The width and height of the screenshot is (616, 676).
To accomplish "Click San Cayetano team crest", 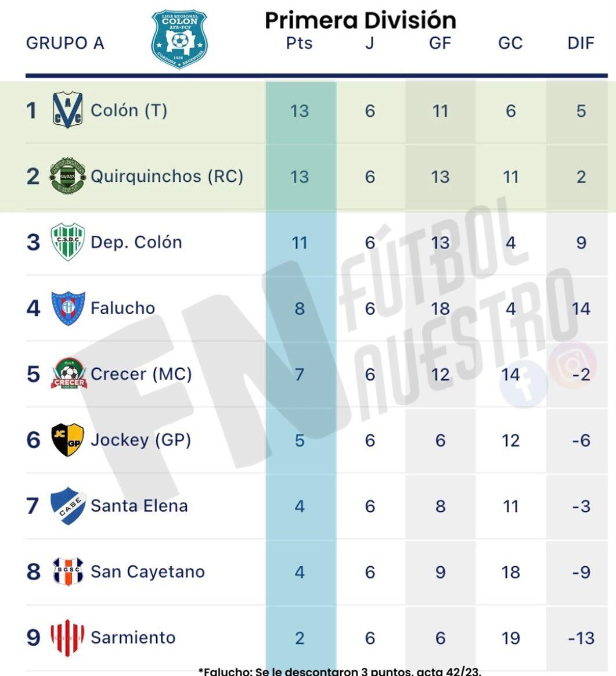I will 68,571.
